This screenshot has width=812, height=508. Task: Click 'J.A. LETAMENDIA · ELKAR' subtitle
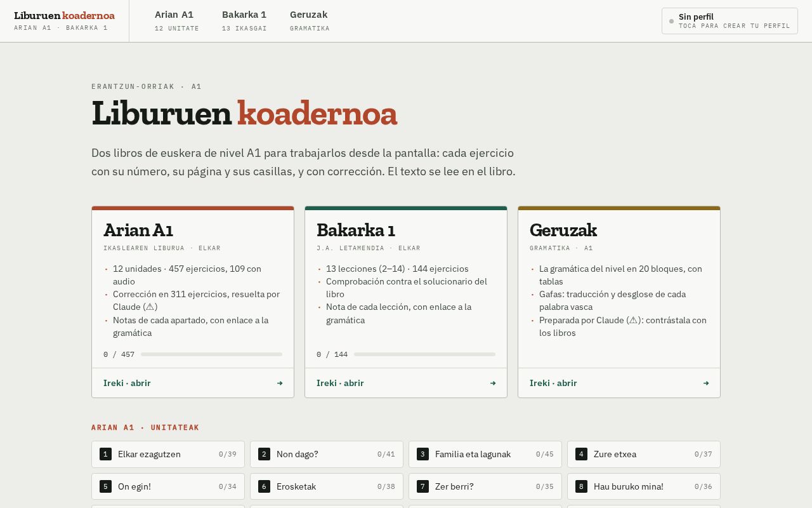[x=369, y=248]
